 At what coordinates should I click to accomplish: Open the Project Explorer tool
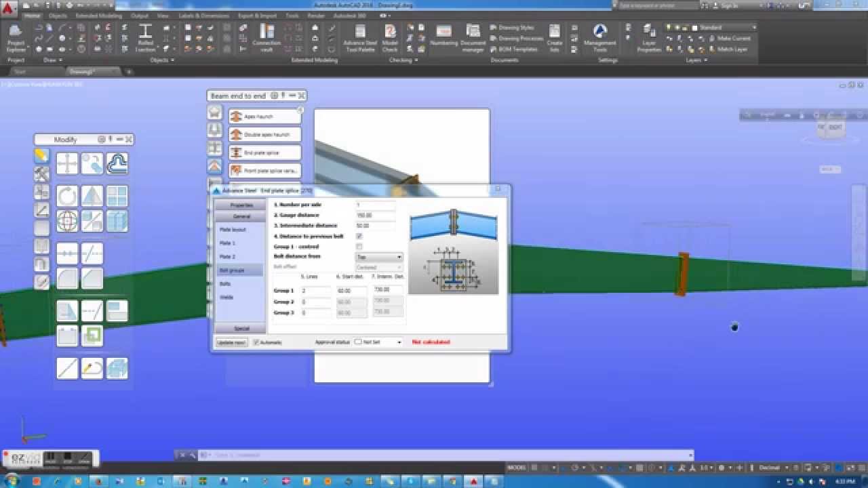coord(15,34)
